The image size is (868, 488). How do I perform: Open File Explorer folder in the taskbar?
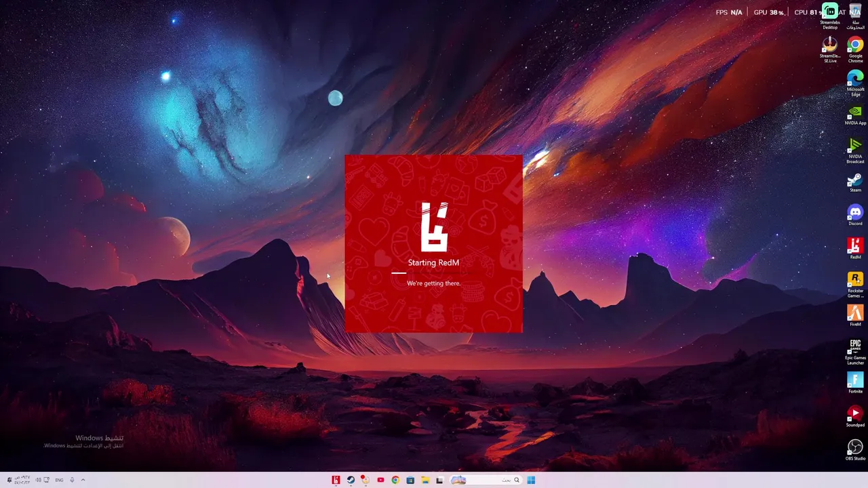(x=425, y=480)
